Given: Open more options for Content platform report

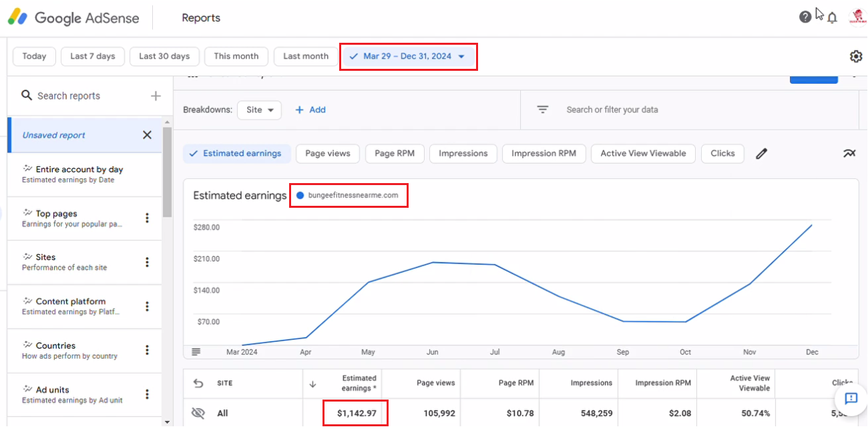Looking at the screenshot, I should 147,306.
